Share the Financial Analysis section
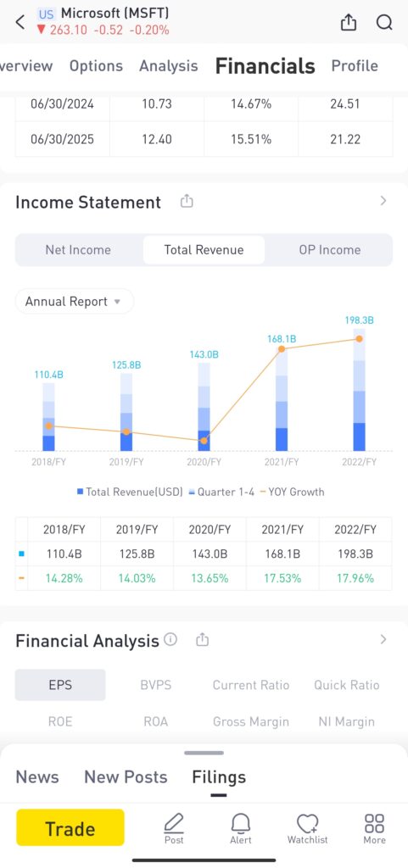The image size is (408, 868). click(203, 640)
